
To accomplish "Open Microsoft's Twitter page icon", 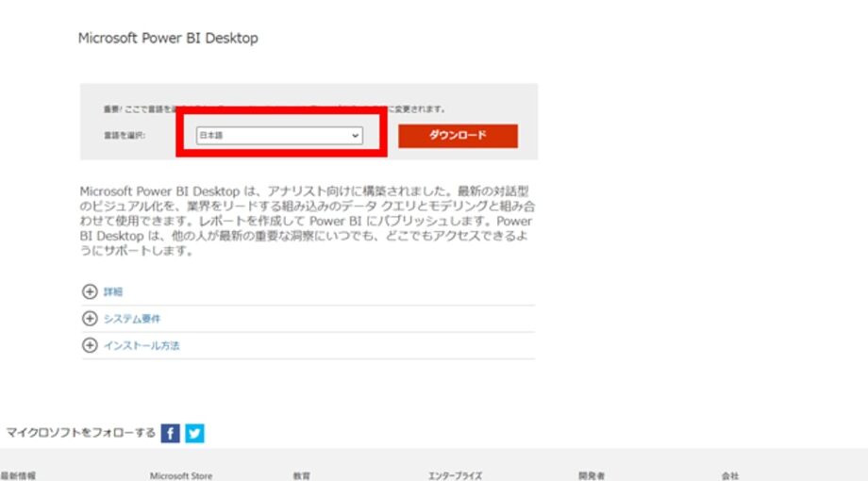I will 194,433.
